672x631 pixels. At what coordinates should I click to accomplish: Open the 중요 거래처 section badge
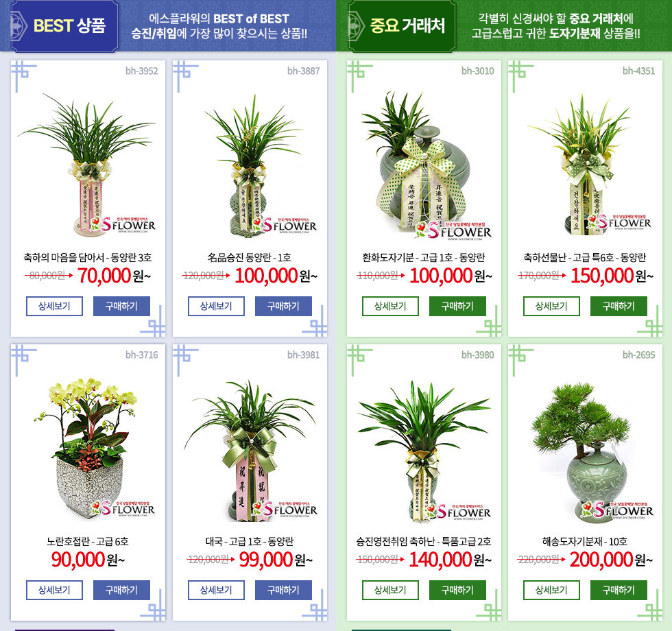click(402, 26)
